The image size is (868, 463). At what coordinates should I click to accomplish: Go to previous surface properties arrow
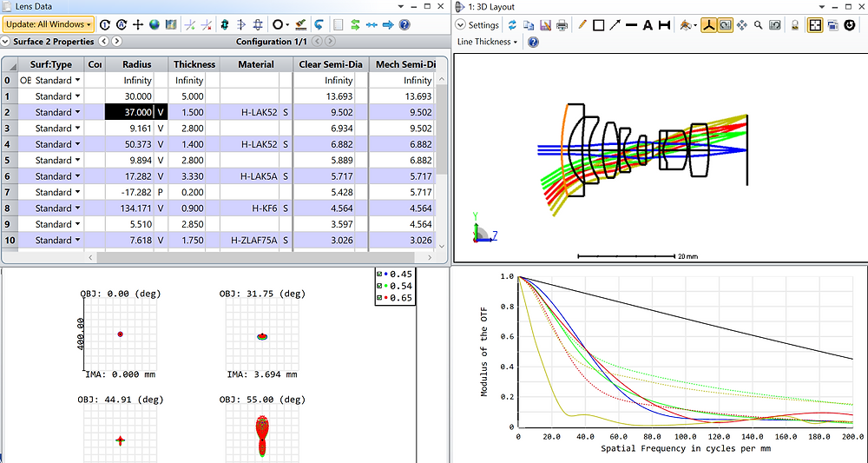tap(103, 42)
